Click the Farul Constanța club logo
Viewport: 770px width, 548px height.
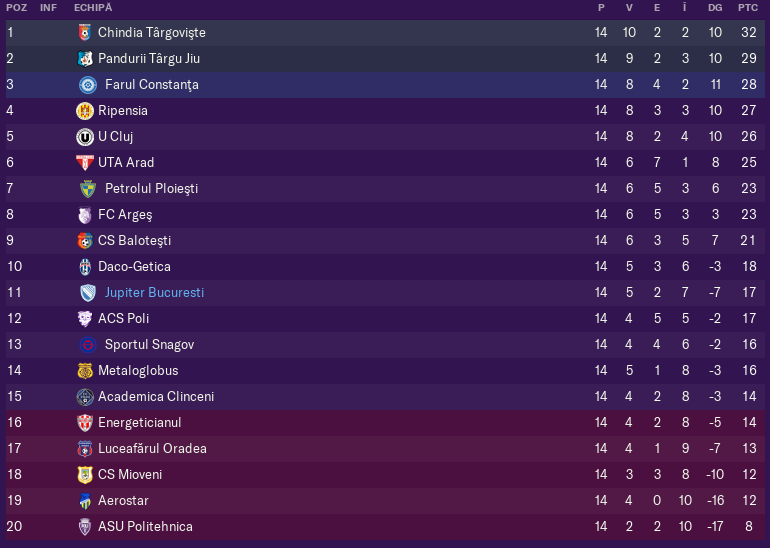pos(88,85)
